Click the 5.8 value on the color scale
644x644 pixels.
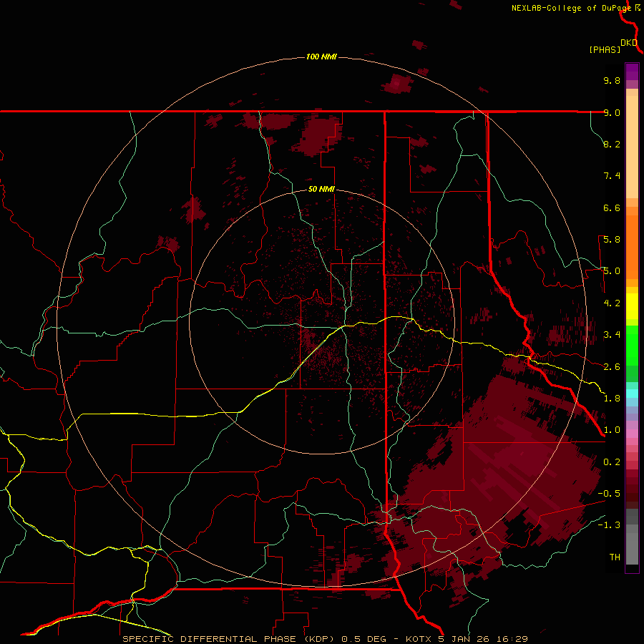pyautogui.click(x=612, y=240)
